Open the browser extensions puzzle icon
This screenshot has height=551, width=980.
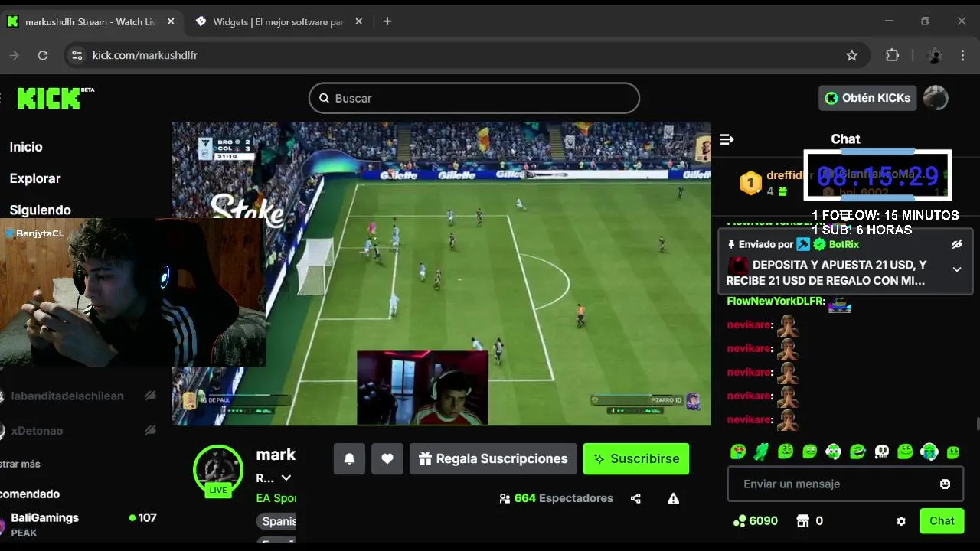tap(892, 55)
